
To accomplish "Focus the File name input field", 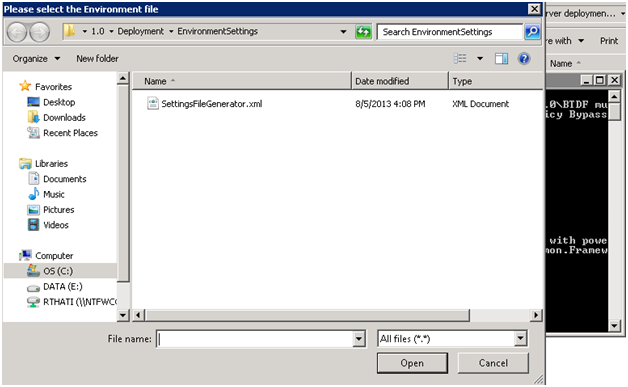I will [256, 339].
